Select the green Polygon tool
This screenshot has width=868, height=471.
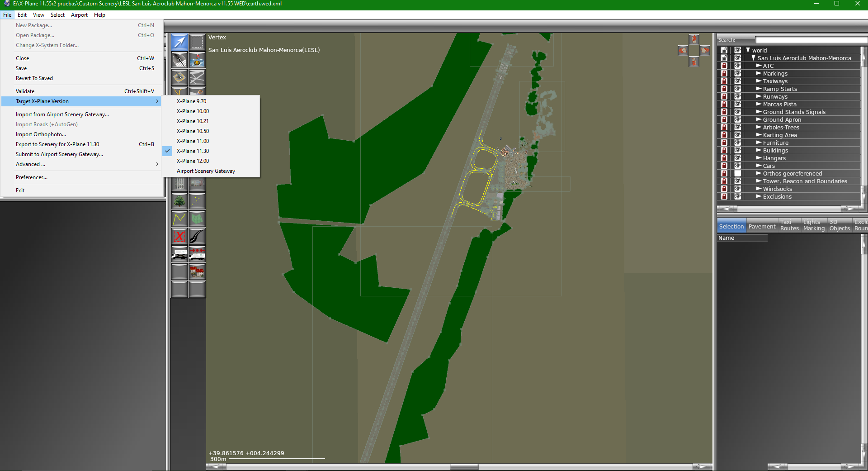pyautogui.click(x=197, y=219)
